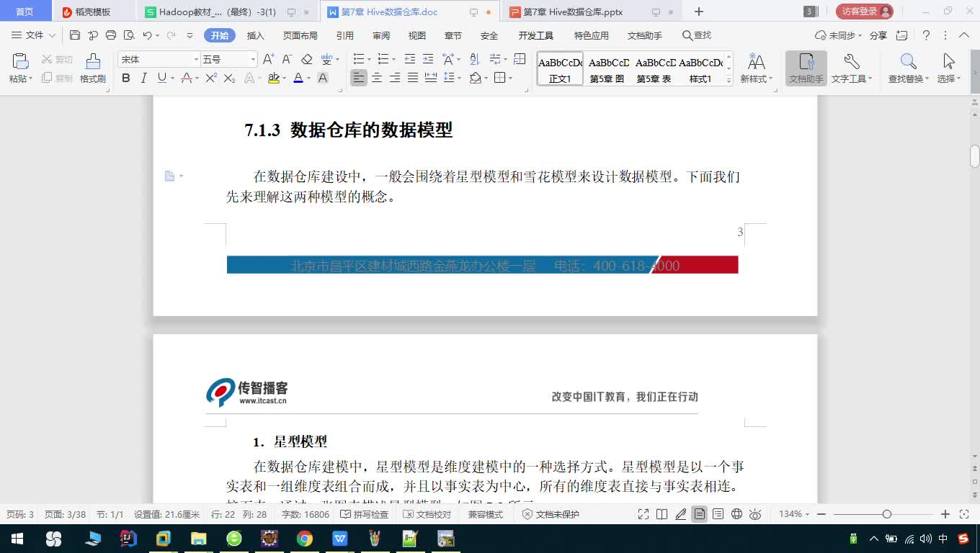Click the vertical scrollbar thumb
Image resolution: width=980 pixels, height=553 pixels.
tap(974, 156)
